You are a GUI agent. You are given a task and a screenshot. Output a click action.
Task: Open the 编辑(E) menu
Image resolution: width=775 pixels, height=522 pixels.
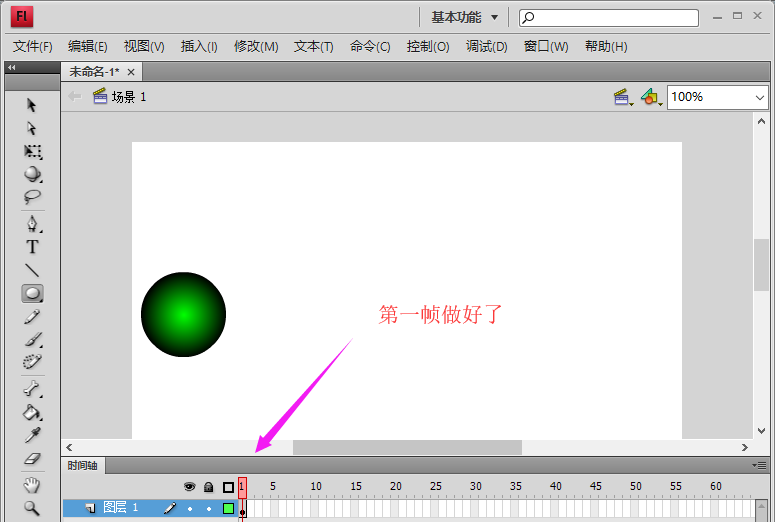tap(87, 46)
